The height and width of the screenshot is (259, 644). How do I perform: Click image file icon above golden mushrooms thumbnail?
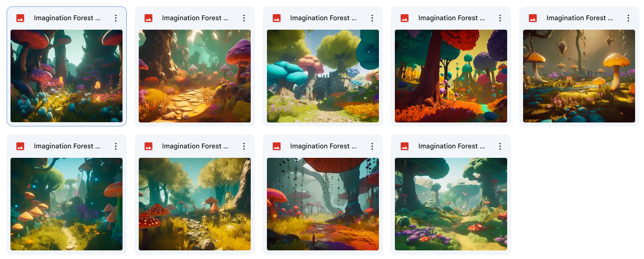(533, 18)
